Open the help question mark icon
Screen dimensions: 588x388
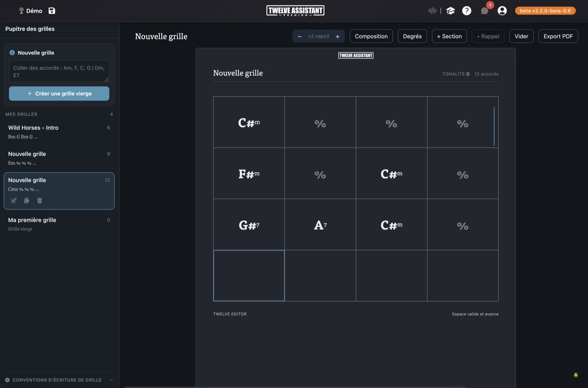tap(467, 11)
